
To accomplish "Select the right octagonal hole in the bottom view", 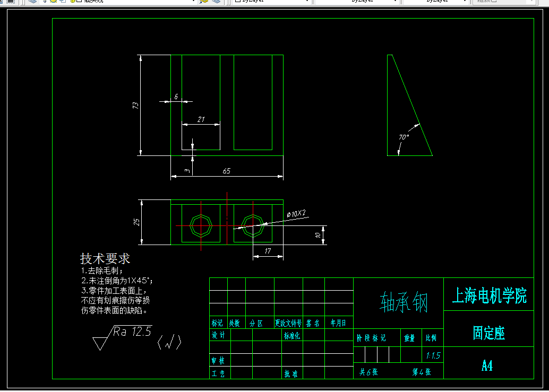I will [253, 226].
